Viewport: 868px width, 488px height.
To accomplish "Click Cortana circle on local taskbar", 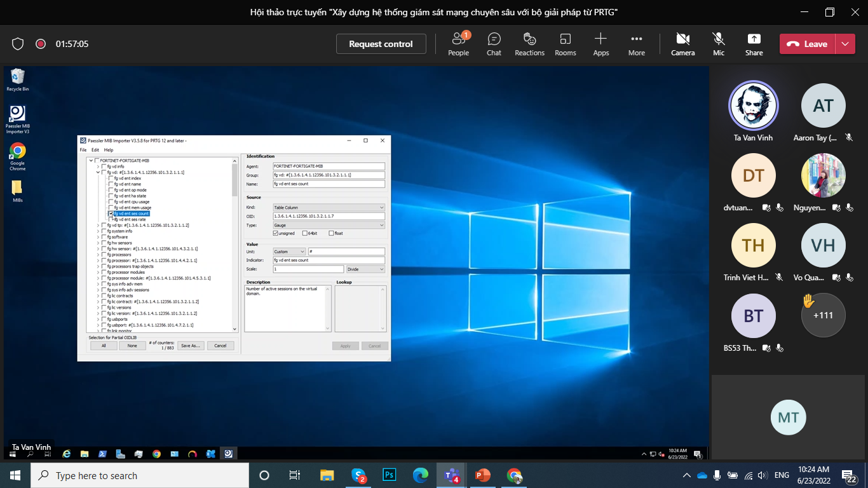I will point(264,475).
